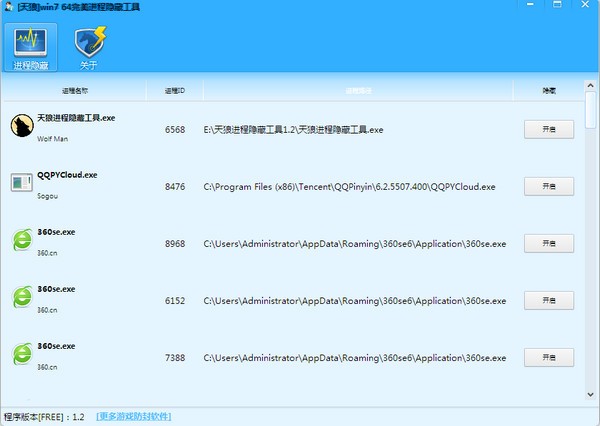Click the 360se.exe icon with PID 7388
Image resolution: width=600 pixels, height=426 pixels.
[23, 354]
